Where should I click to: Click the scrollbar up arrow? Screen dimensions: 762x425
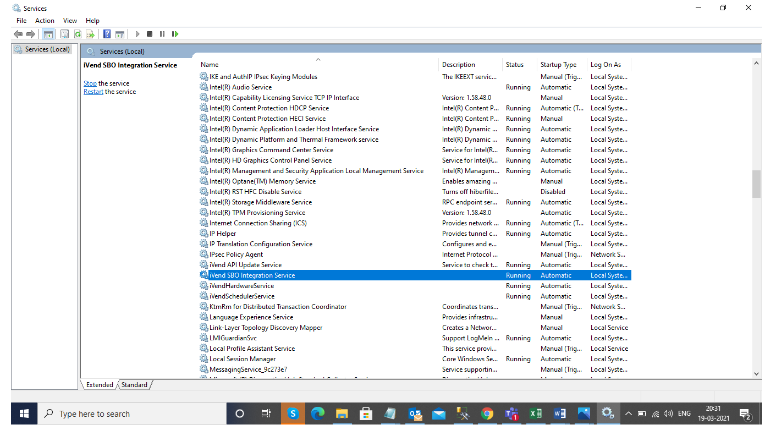point(756,63)
